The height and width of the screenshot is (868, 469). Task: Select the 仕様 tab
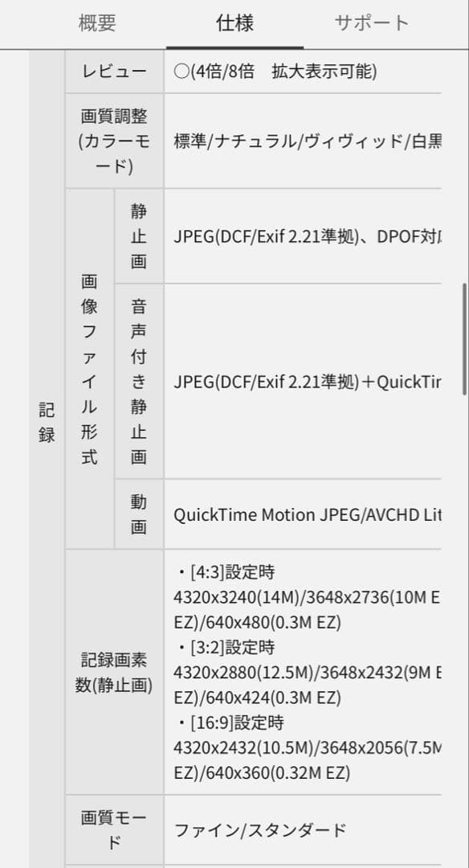click(235, 23)
